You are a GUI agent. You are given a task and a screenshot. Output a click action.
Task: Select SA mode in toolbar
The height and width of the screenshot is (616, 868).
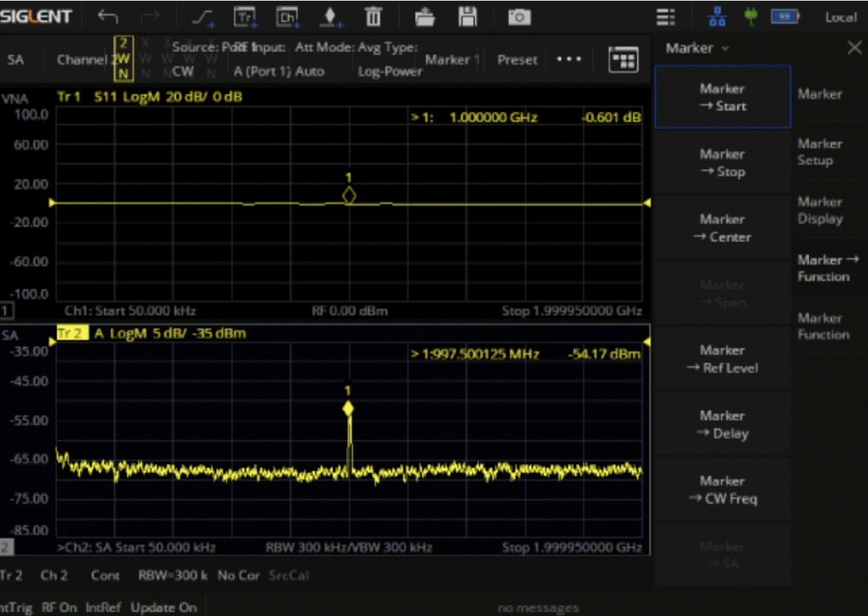pyautogui.click(x=16, y=60)
